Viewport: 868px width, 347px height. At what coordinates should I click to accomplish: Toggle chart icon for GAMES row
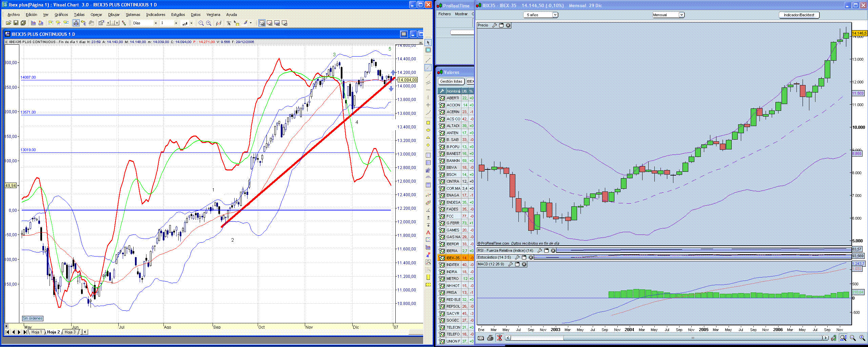pyautogui.click(x=442, y=230)
